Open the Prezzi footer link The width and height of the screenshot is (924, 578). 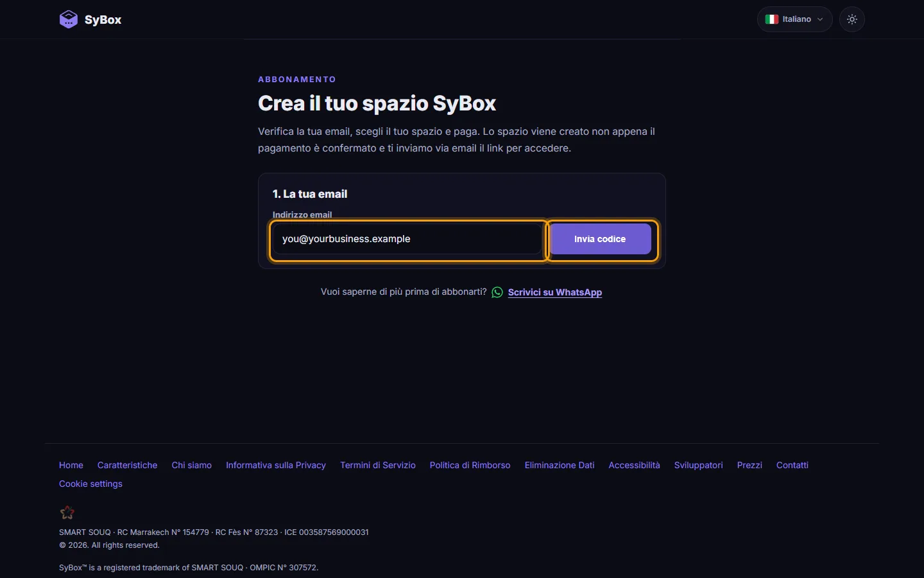point(749,465)
